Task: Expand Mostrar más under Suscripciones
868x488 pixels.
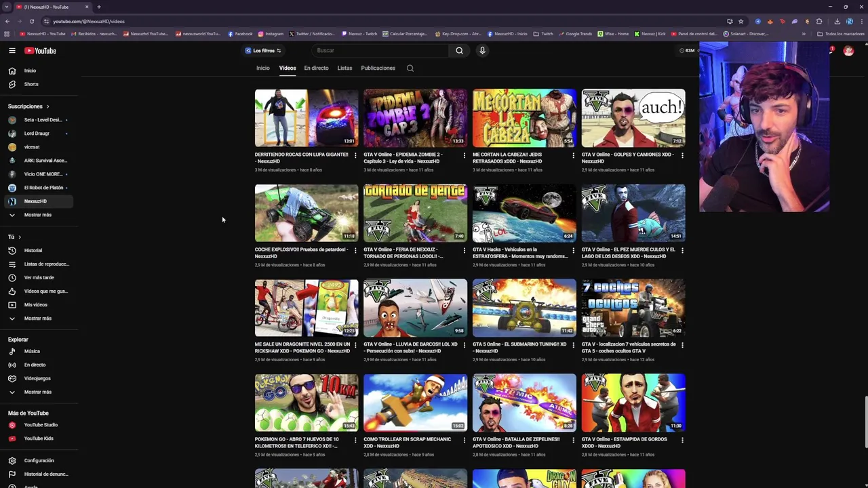Action: (x=39, y=215)
